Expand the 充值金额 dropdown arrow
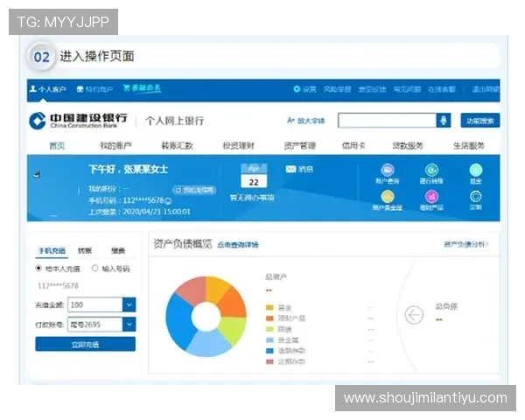 coord(129,304)
